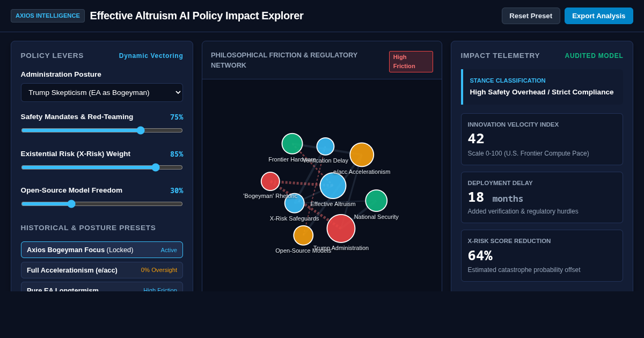Click the Trump Administration red node
The width and height of the screenshot is (644, 338).
click(x=341, y=229)
